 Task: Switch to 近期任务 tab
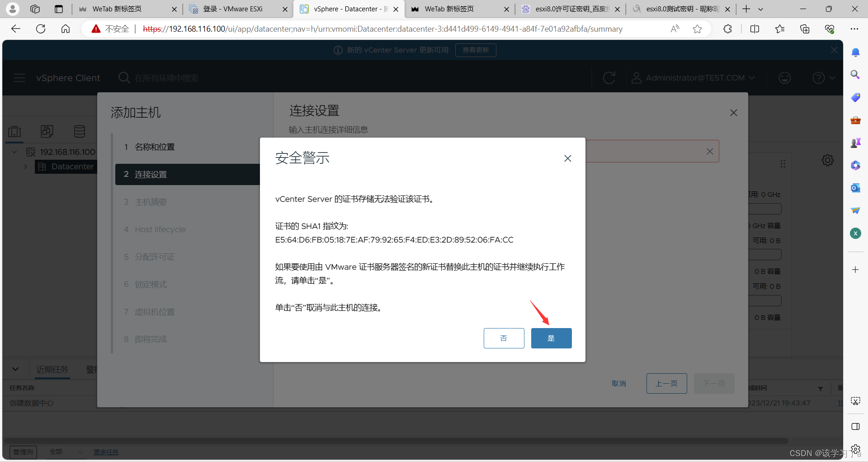coord(52,370)
